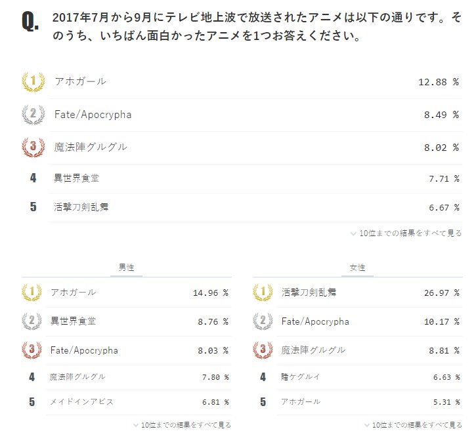Click the 26.97 % value in 女性 ranking
The height and width of the screenshot is (448, 476).
(x=441, y=293)
